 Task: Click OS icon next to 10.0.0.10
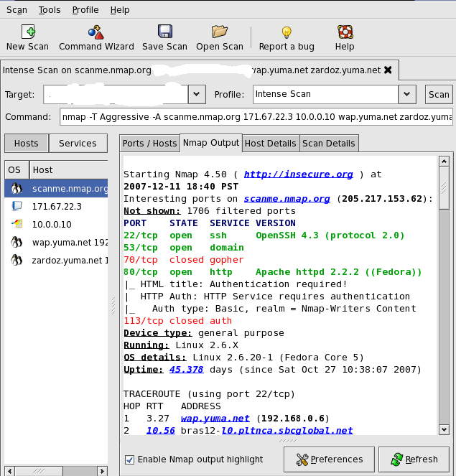tap(17, 224)
